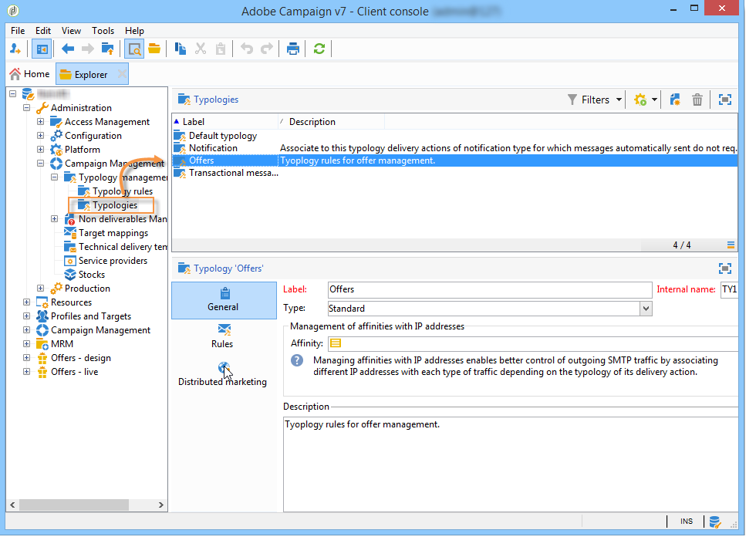Screen dimensions: 756x547
Task: Select Service providers in the tree
Action: coord(113,261)
